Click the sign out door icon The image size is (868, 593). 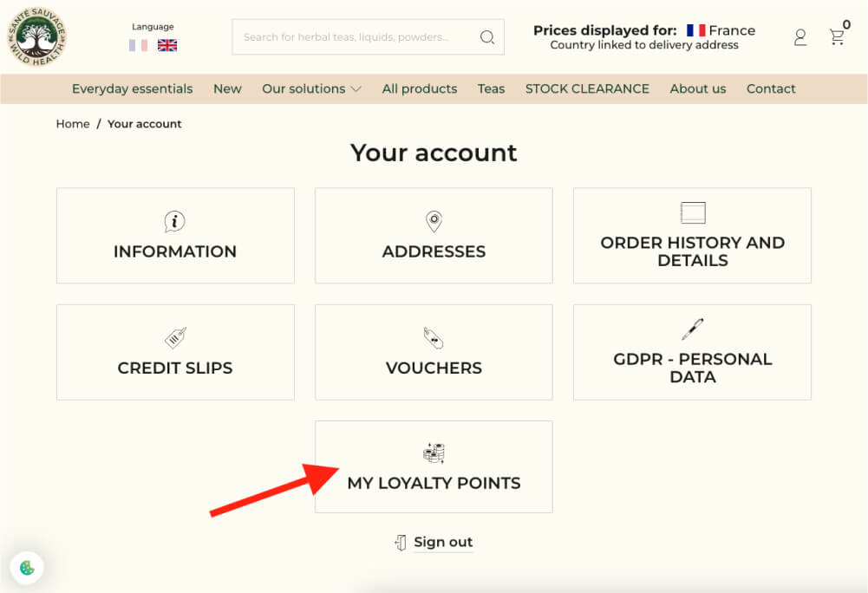[x=401, y=543]
